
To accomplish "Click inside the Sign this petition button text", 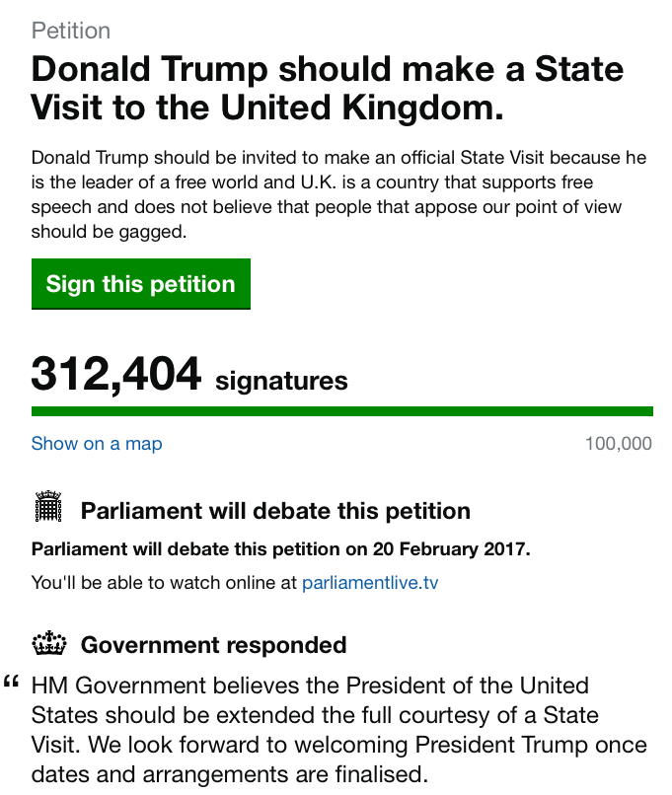I will (140, 284).
